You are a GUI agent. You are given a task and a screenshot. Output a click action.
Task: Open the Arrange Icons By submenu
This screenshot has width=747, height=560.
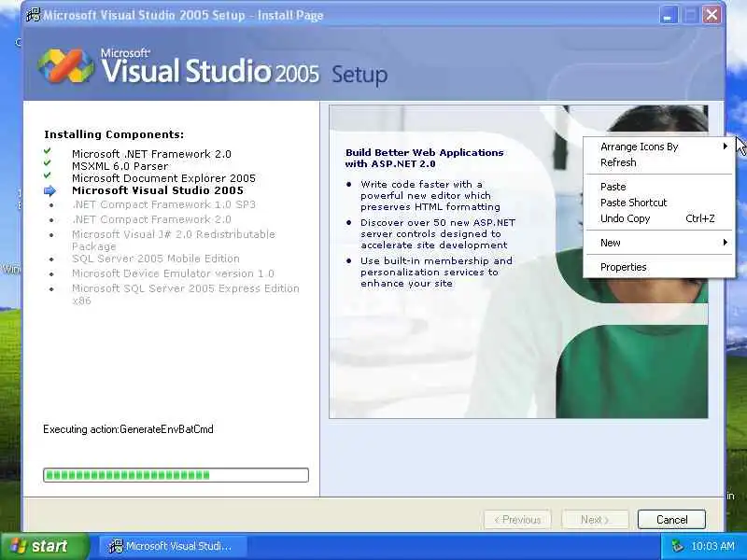click(659, 147)
